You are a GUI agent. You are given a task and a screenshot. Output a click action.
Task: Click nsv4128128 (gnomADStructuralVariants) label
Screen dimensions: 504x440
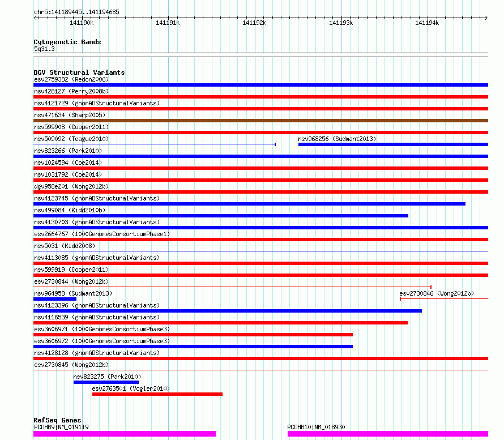97,353
